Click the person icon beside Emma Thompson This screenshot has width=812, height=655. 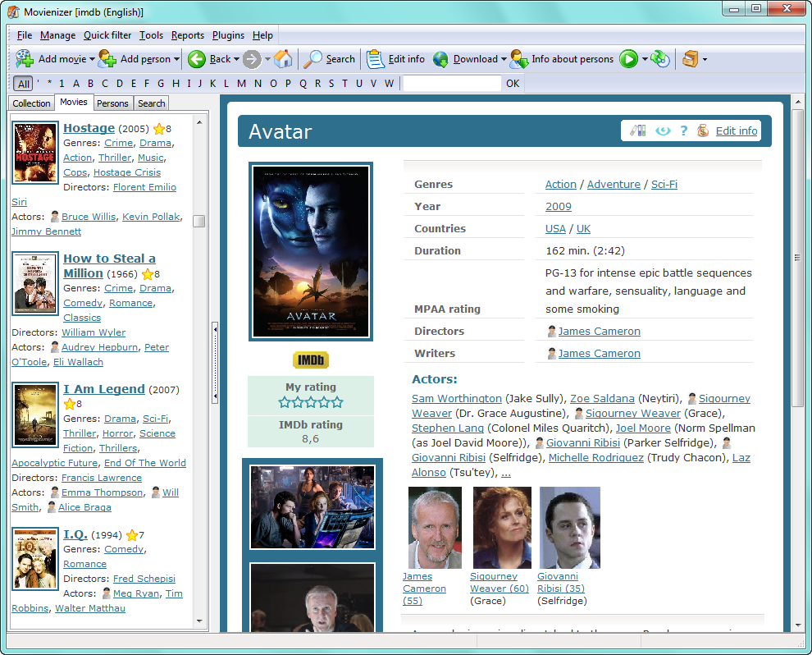click(x=55, y=492)
